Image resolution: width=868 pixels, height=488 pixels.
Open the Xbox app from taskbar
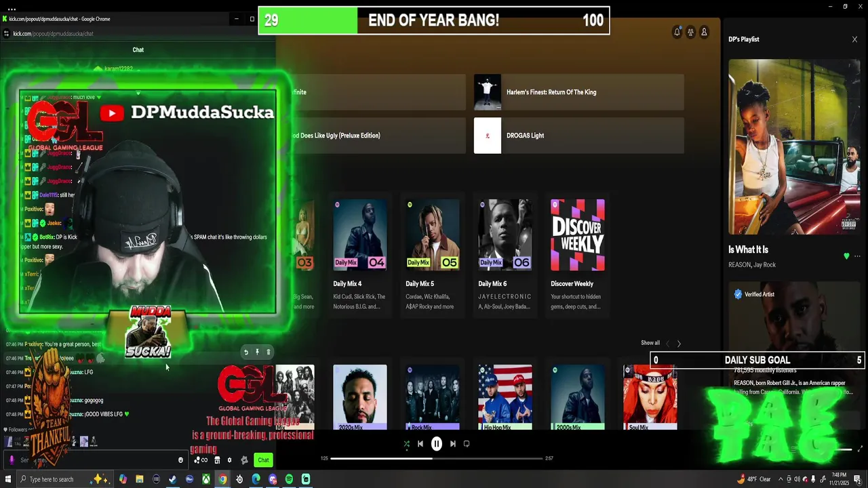click(206, 479)
